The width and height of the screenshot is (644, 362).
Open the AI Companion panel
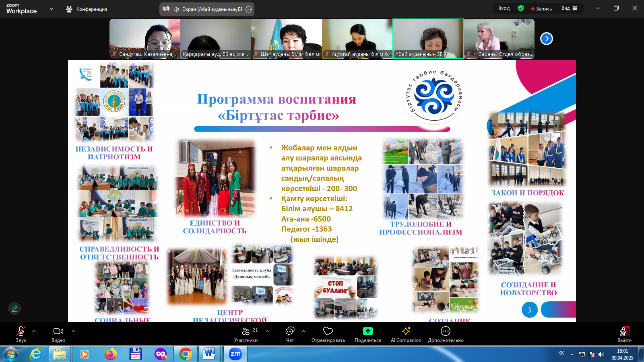406,334
